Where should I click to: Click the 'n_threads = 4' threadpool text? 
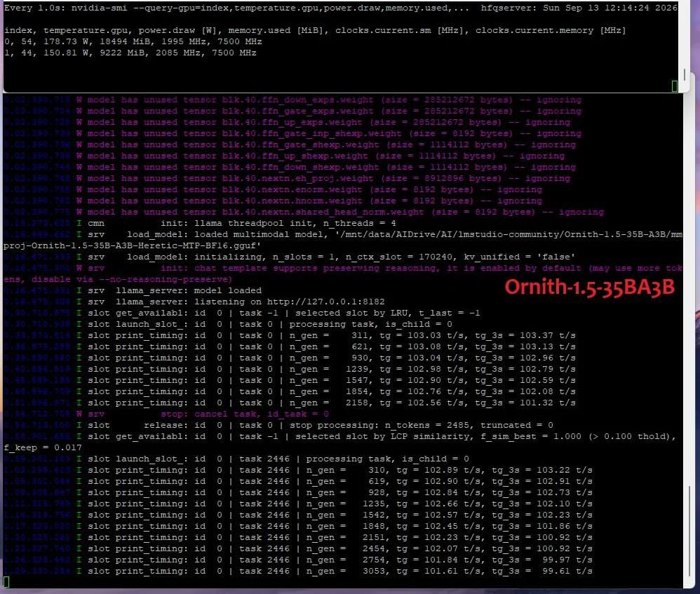[x=360, y=223]
